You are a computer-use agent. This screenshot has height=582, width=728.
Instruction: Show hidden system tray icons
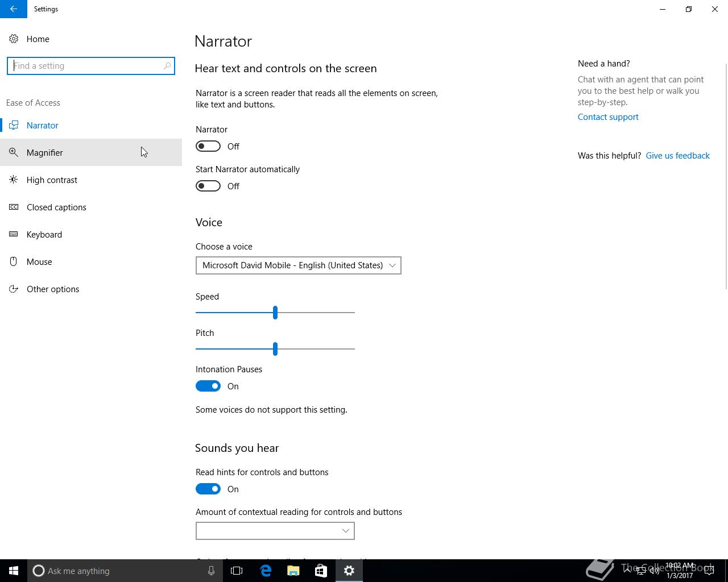[x=627, y=571]
